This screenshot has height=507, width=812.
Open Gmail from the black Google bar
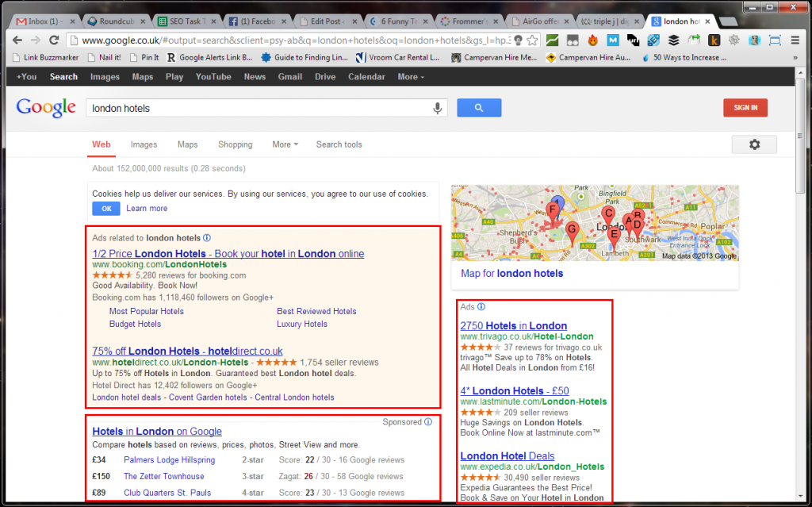pos(290,77)
